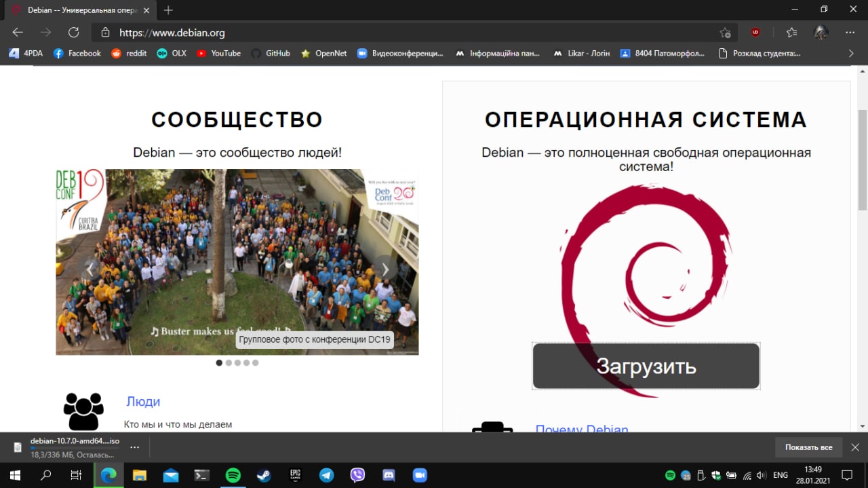Expand the bookmarks bar overflow chevron
This screenshot has height=488, width=868.
(851, 53)
